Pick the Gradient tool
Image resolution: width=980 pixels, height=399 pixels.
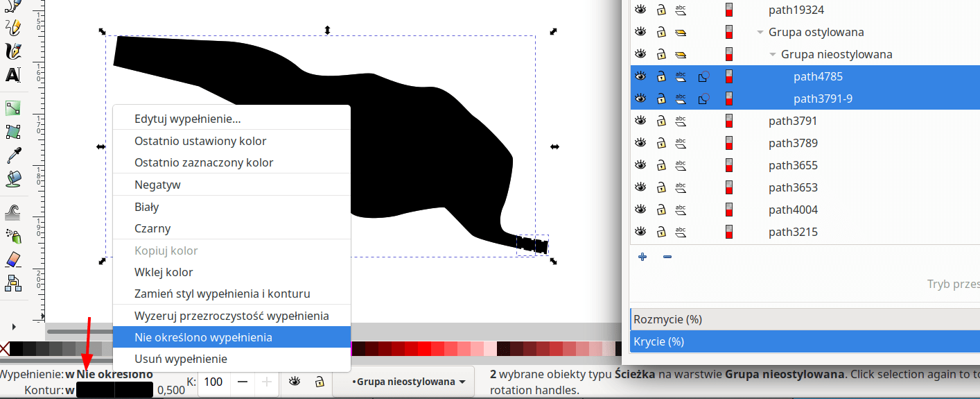click(x=12, y=108)
